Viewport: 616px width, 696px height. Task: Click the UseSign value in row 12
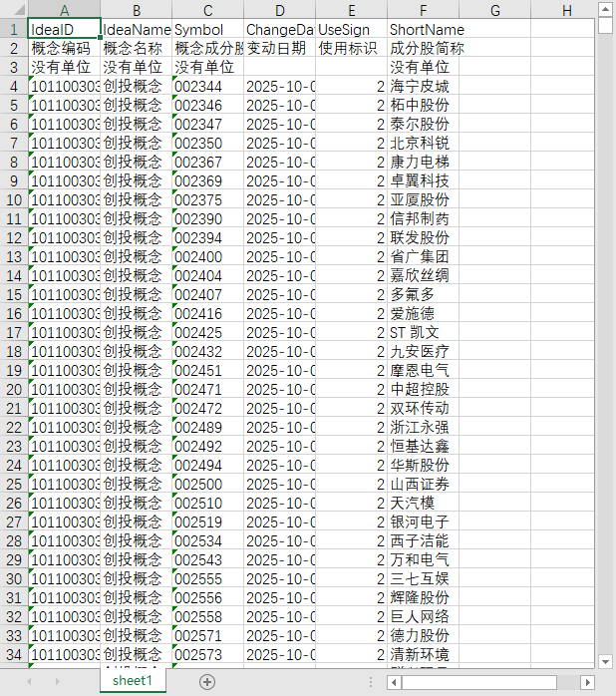point(352,237)
